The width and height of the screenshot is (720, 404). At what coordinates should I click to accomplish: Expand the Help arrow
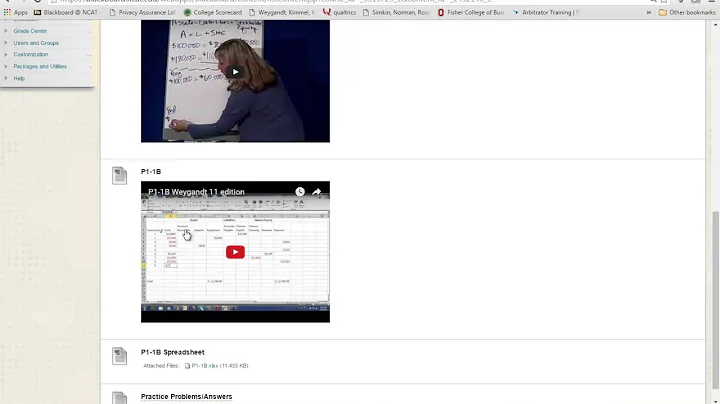[6, 78]
